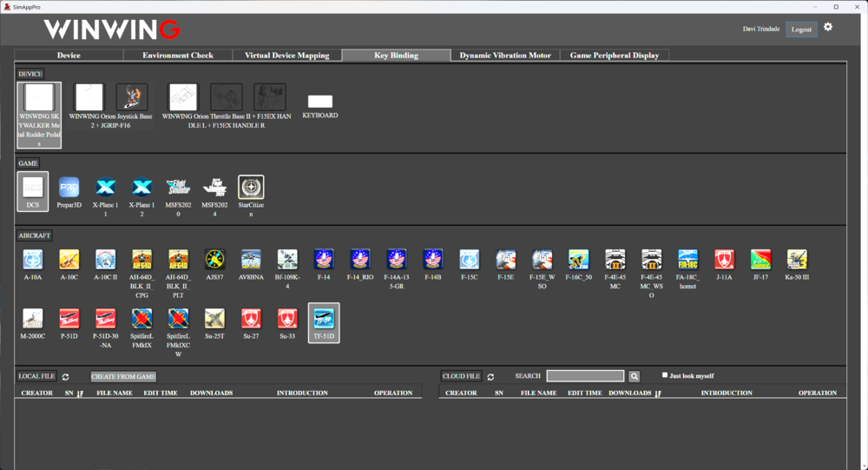Select the A-10C aircraft icon

click(69, 260)
